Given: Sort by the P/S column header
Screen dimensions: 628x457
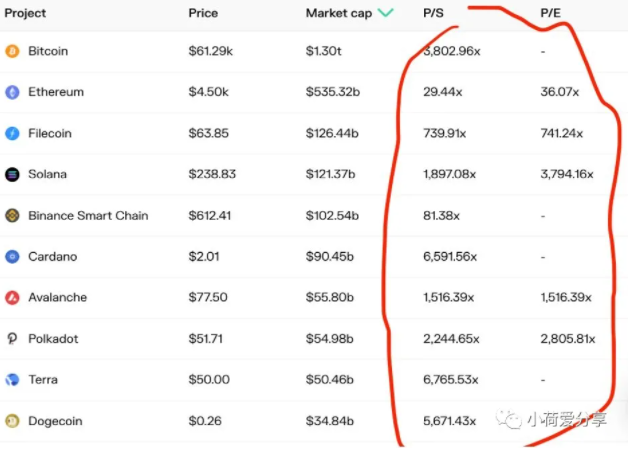Looking at the screenshot, I should [433, 13].
